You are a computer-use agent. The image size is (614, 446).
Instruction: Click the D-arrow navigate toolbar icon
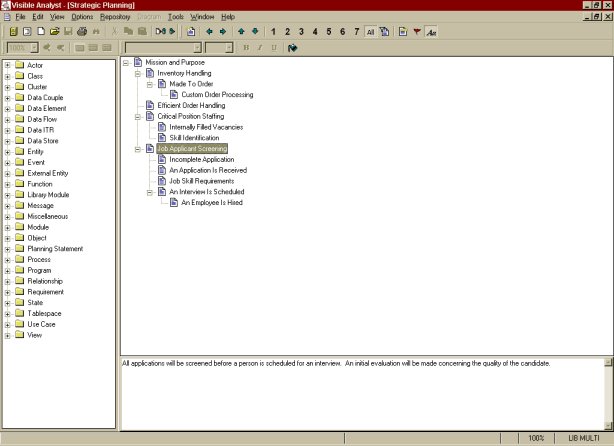pyautogui.click(x=161, y=32)
